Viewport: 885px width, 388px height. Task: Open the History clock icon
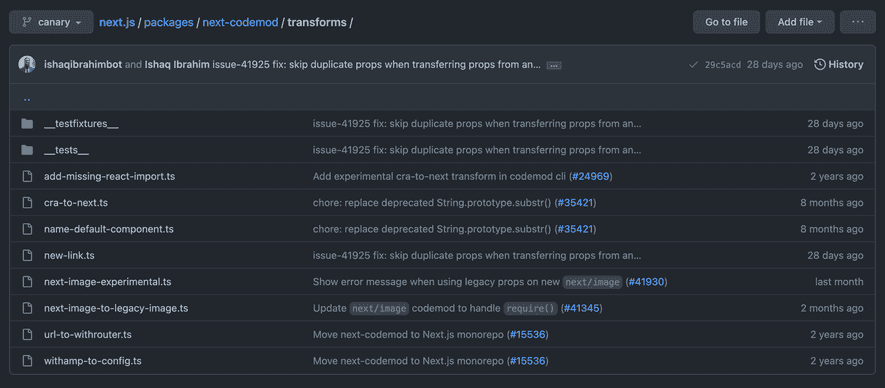pos(820,64)
